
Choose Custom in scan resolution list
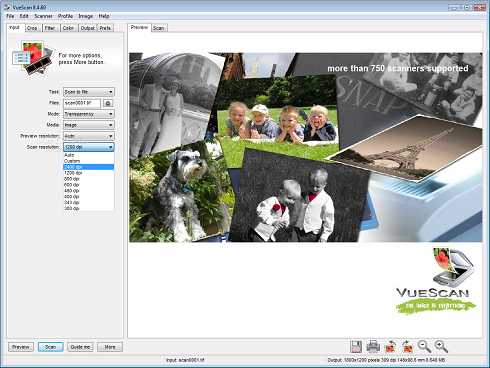click(89, 161)
